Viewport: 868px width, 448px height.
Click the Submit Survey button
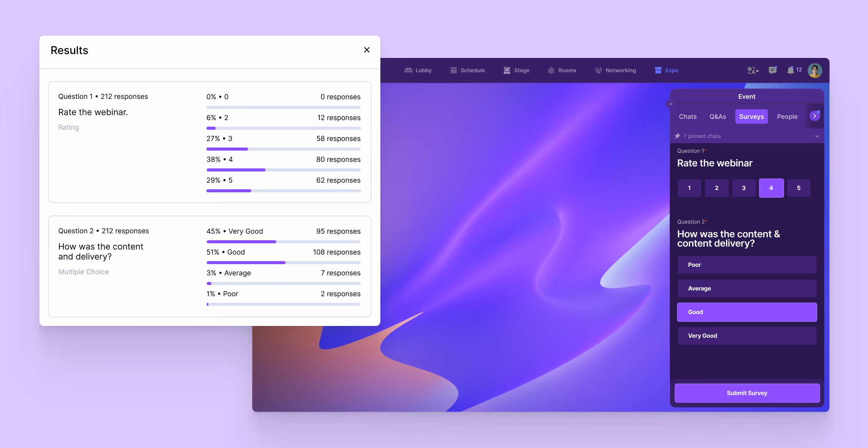click(x=747, y=393)
